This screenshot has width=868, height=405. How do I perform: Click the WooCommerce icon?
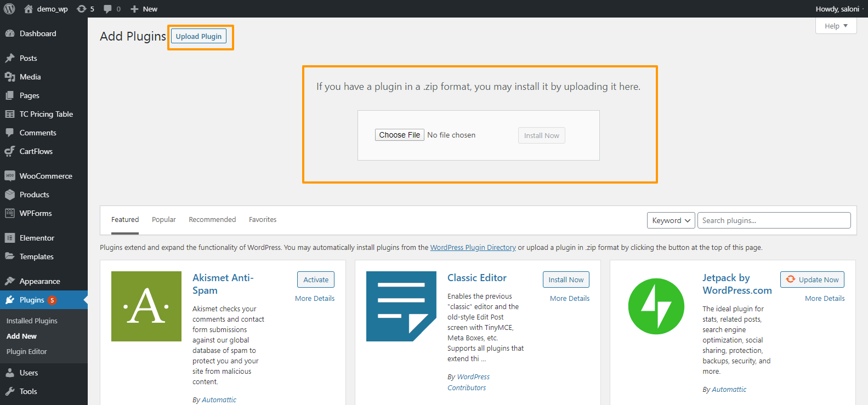(x=10, y=176)
